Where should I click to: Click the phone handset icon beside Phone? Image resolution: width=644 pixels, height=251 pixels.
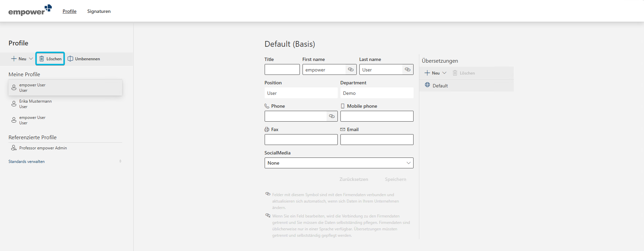pyautogui.click(x=267, y=106)
